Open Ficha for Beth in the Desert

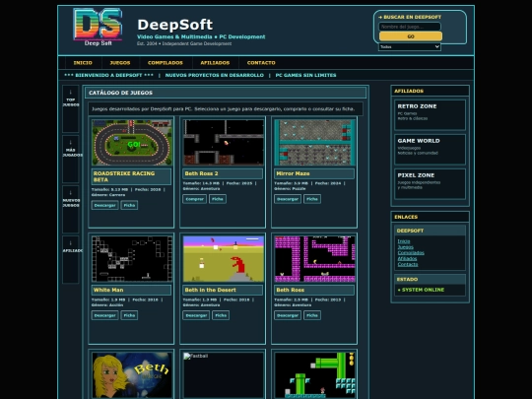click(221, 315)
